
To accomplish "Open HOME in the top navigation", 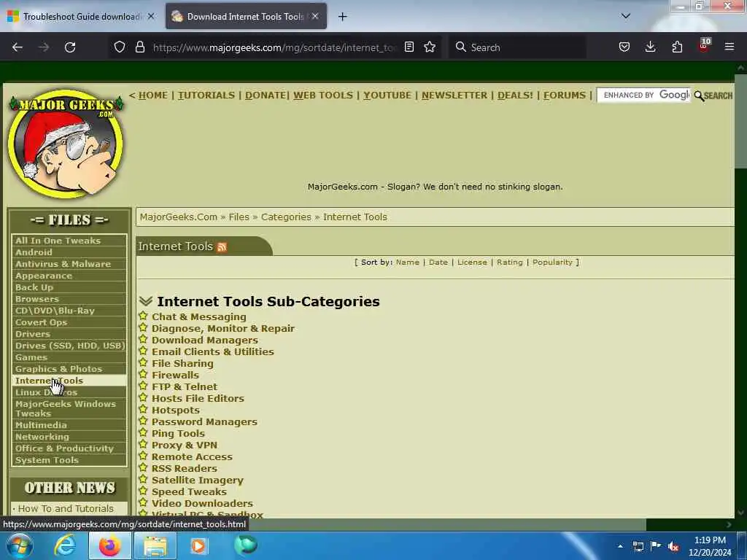I will coord(153,96).
